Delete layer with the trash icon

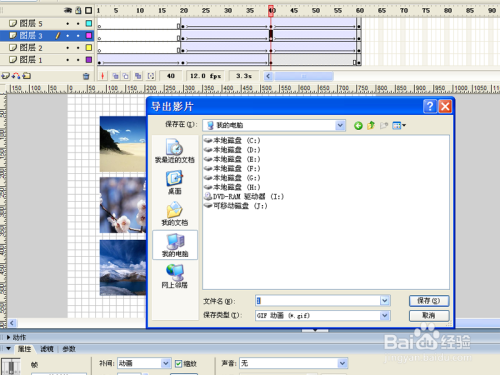coord(86,76)
